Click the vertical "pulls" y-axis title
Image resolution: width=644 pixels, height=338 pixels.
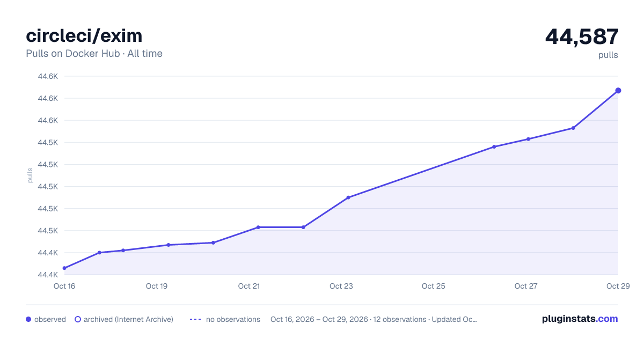click(30, 175)
